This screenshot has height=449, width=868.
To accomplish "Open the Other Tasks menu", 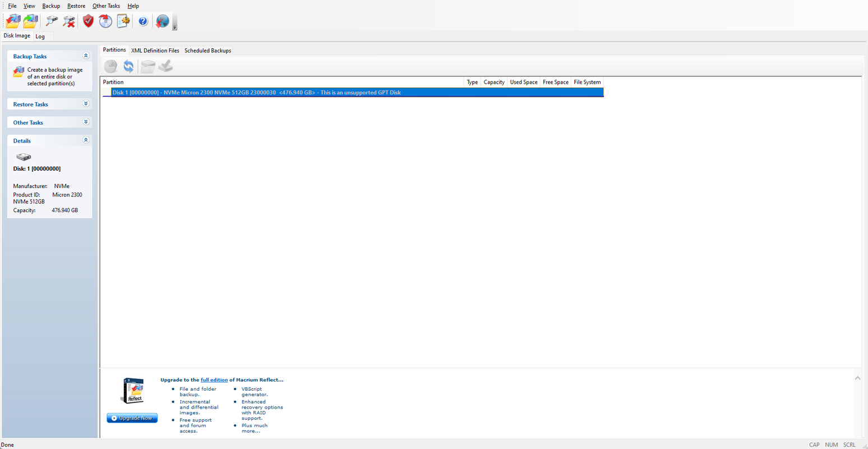I will click(106, 6).
